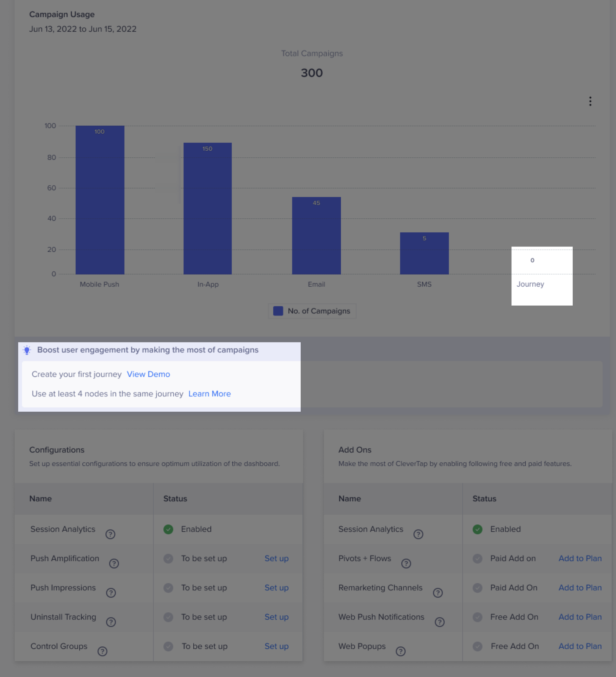Click Add to Plan for Remarketing Channels

[x=580, y=588]
